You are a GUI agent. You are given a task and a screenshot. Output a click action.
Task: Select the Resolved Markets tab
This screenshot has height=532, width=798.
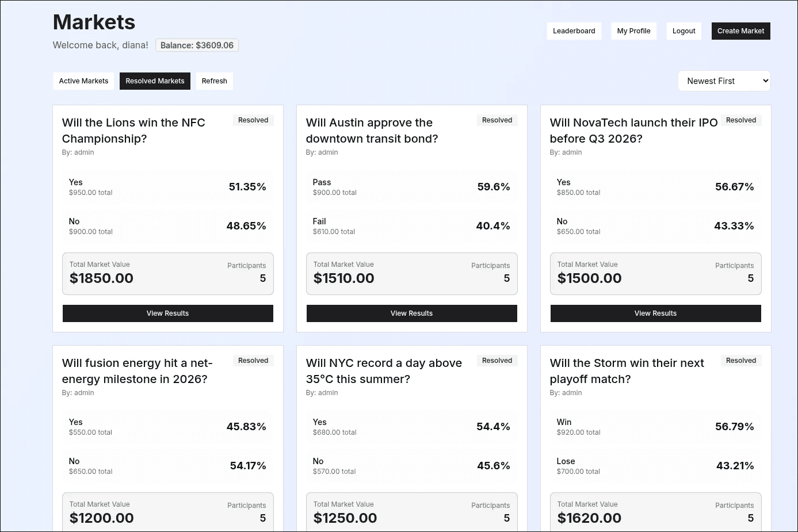tap(155, 81)
